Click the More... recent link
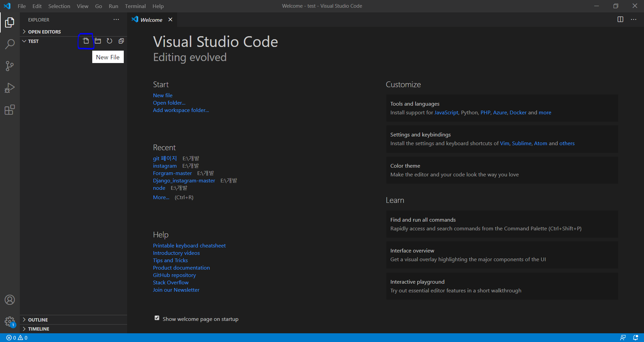 [161, 197]
